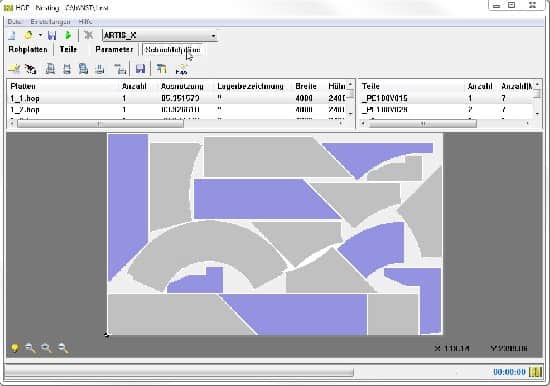Click the second printer-style icon in plan toolbar
This screenshot has height=386, width=550.
click(x=67, y=69)
